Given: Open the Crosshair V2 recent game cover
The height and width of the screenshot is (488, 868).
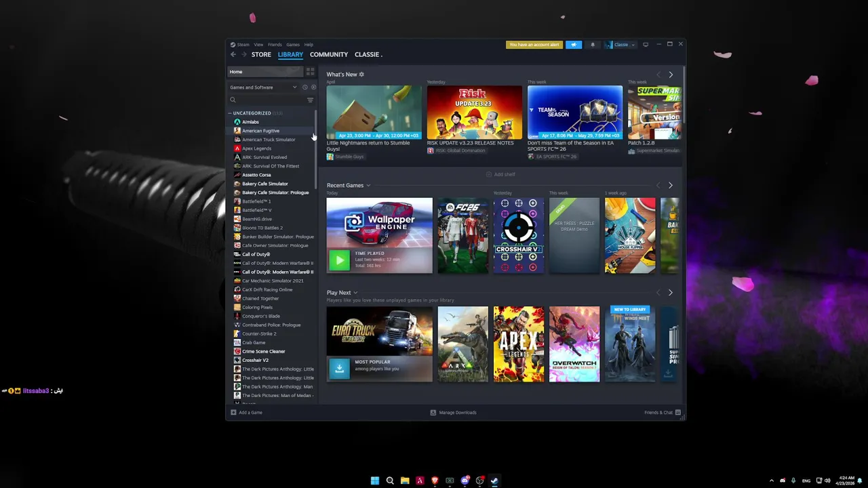Looking at the screenshot, I should [x=519, y=235].
